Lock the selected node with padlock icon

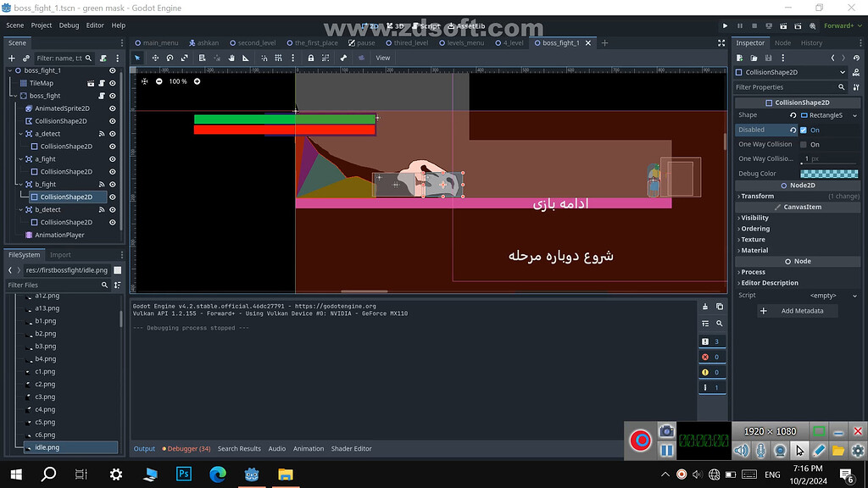311,58
